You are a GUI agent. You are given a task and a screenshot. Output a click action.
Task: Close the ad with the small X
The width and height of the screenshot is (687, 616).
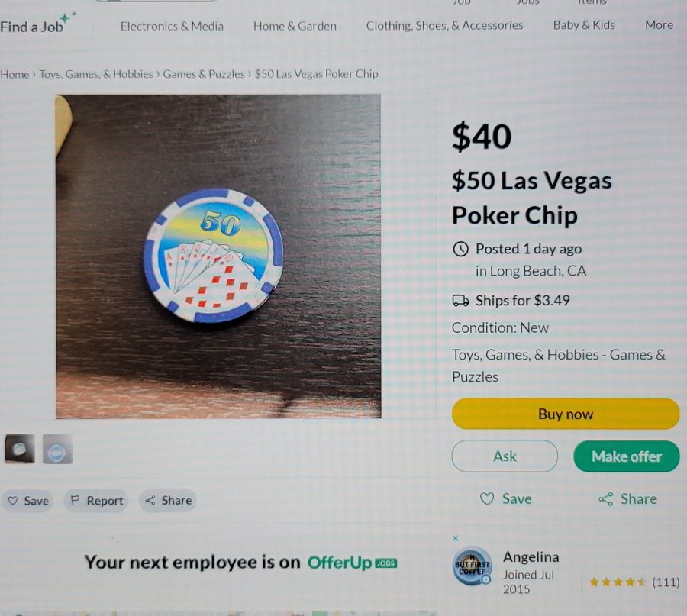[x=455, y=538]
